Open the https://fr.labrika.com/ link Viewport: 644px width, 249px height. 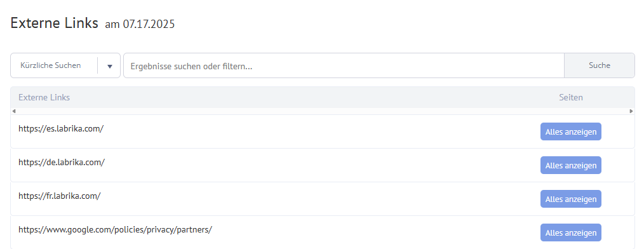tap(60, 196)
